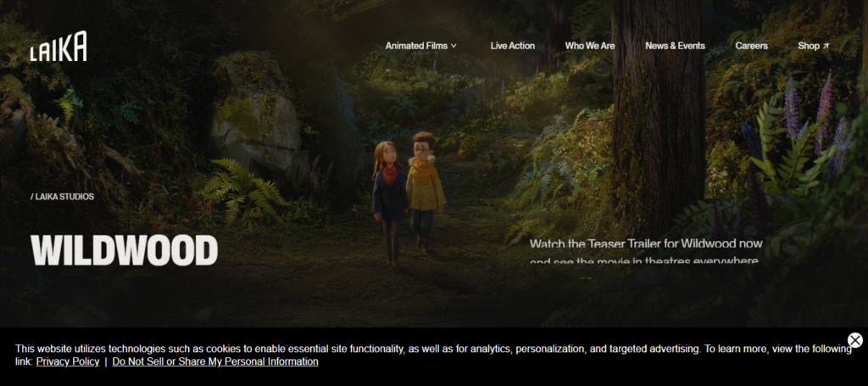Open the Careers page

tap(751, 46)
